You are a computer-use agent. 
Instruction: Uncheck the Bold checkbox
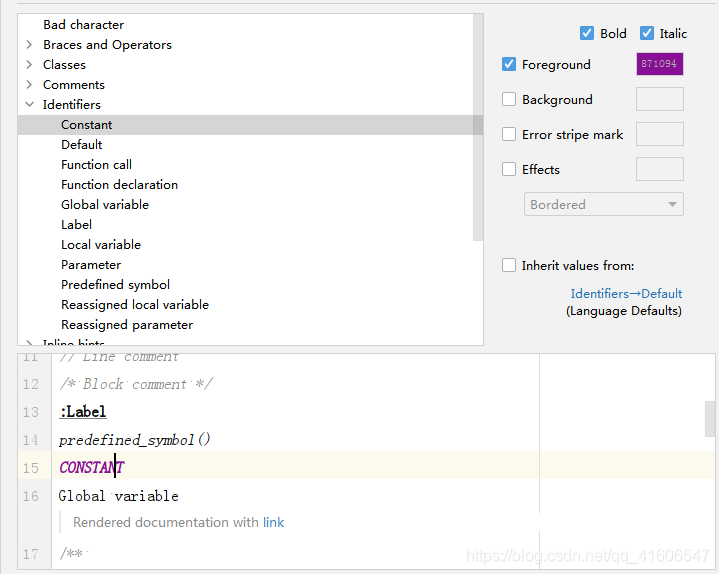tap(586, 33)
